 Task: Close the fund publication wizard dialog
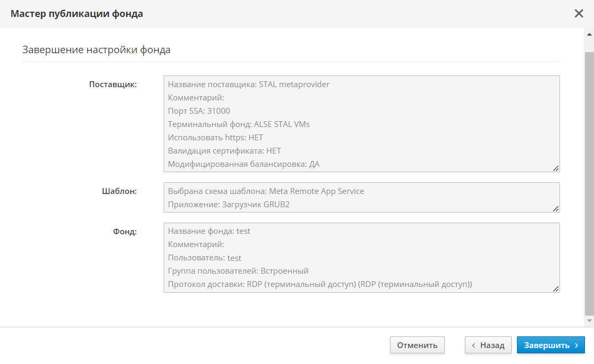(579, 14)
